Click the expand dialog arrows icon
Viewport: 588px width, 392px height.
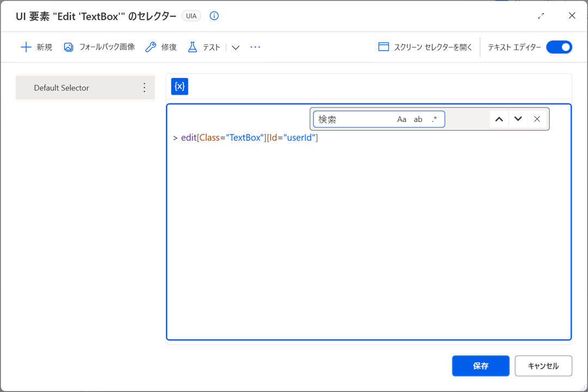click(541, 16)
